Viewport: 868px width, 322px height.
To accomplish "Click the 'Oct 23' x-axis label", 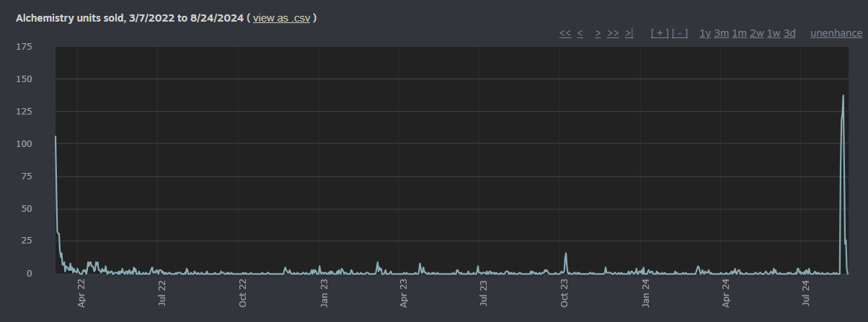I will tap(564, 294).
